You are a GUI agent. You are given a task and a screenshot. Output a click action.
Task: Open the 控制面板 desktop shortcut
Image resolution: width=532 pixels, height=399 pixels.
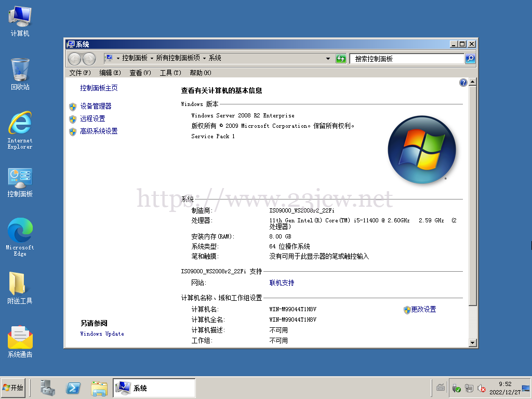(20, 182)
